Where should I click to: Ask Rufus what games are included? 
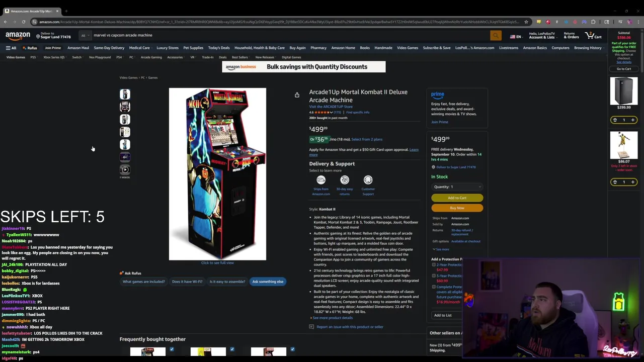[143, 282]
